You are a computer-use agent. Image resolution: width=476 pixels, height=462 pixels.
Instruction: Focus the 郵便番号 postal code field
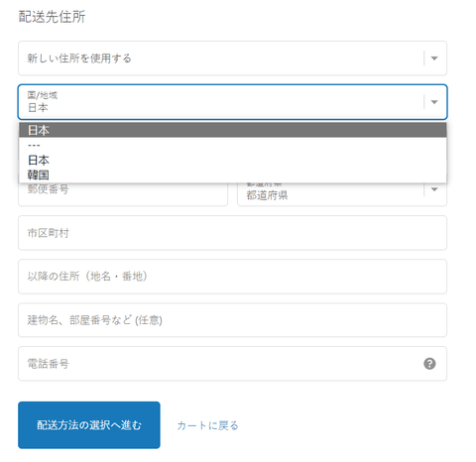[123, 194]
